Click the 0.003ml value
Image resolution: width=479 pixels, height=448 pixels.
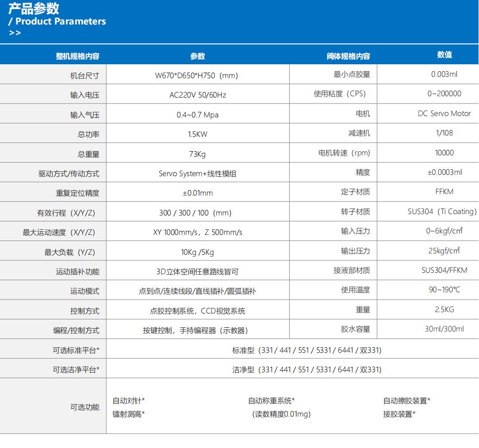444,74
